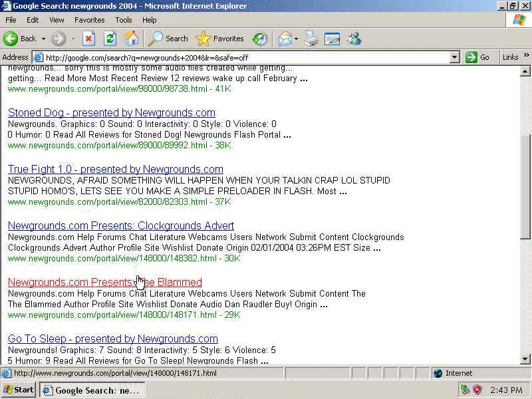Open The Blammed result link

[x=105, y=282]
